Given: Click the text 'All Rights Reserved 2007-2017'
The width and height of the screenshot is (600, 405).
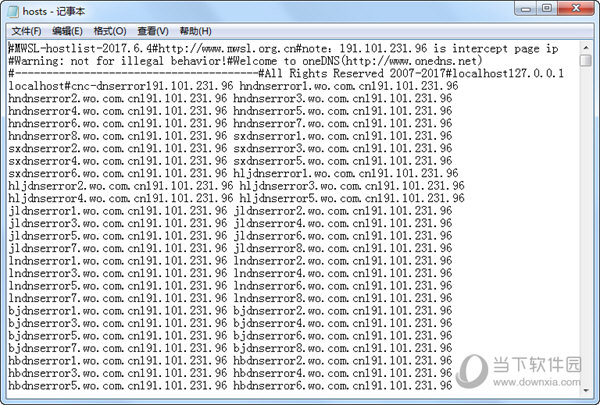Looking at the screenshot, I should (355, 73).
